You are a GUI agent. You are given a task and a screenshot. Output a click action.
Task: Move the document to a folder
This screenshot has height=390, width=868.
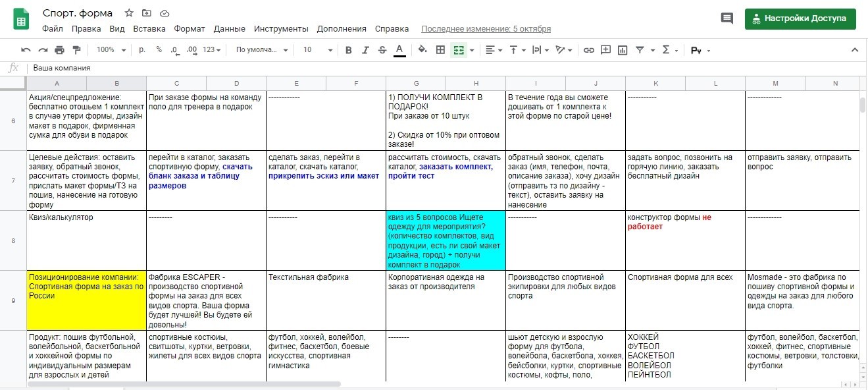[147, 13]
